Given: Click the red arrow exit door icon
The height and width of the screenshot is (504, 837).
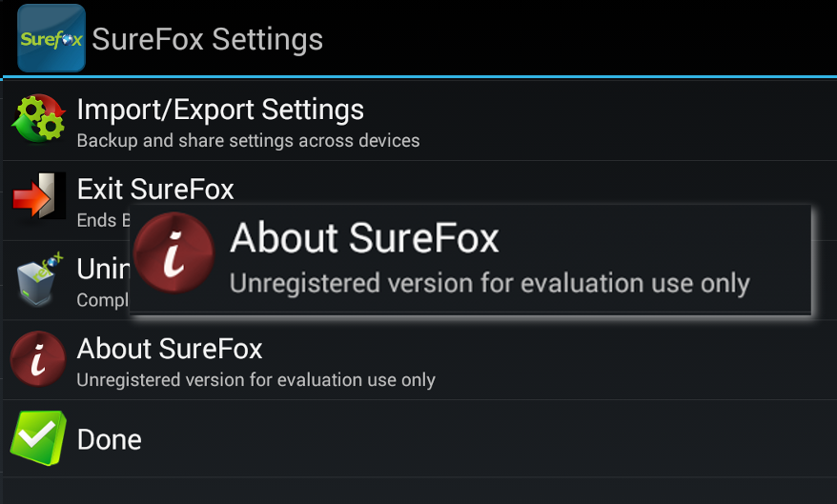Looking at the screenshot, I should coord(38,195).
